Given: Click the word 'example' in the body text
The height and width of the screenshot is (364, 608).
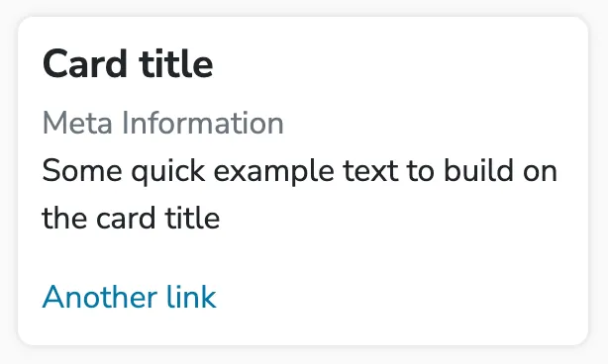Looking at the screenshot, I should [273, 171].
